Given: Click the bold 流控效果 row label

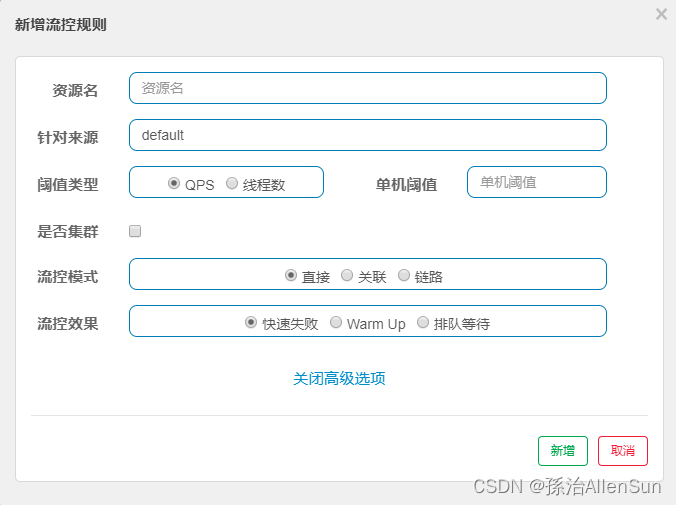Looking at the screenshot, I should (68, 323).
